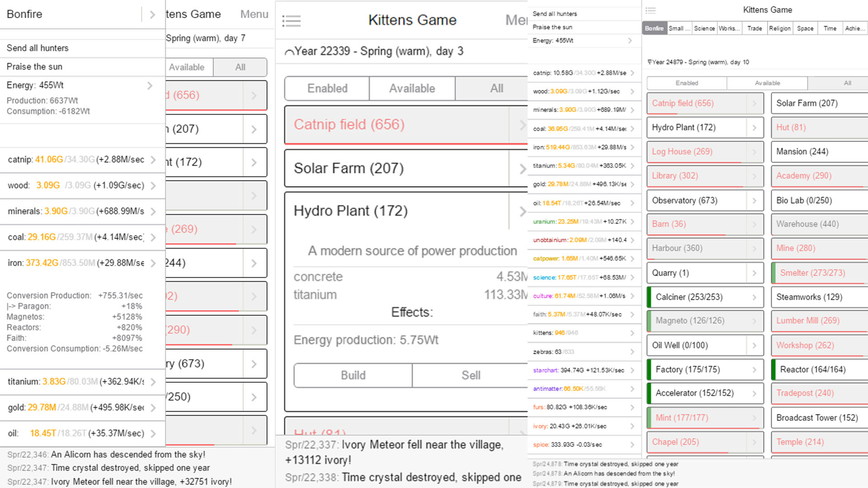The height and width of the screenshot is (488, 868).
Task: Open Hydro Plant (172) options arrow in the middle panel
Action: click(x=522, y=211)
